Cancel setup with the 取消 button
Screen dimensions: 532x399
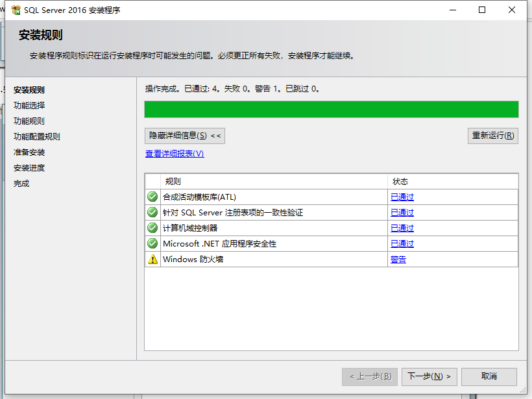(x=489, y=376)
